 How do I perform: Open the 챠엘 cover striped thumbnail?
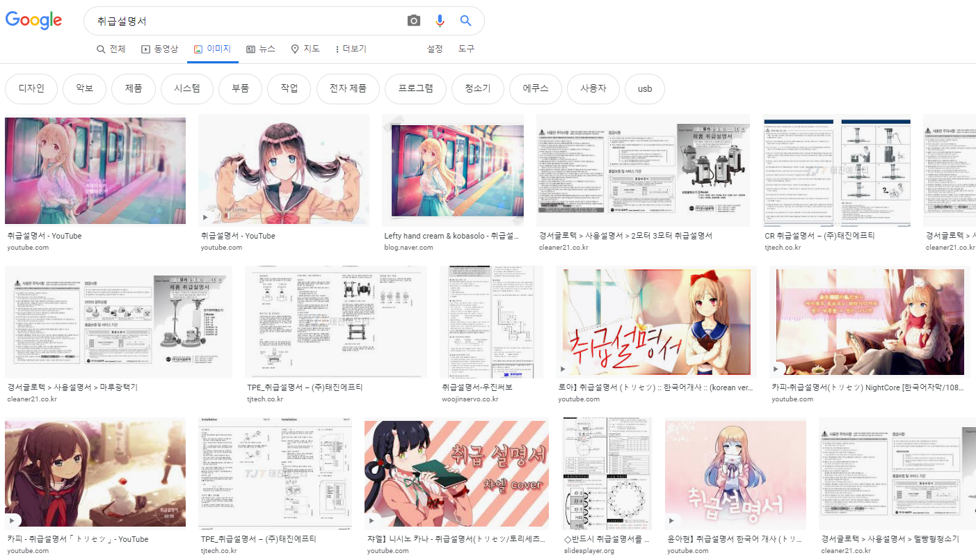coord(456,474)
